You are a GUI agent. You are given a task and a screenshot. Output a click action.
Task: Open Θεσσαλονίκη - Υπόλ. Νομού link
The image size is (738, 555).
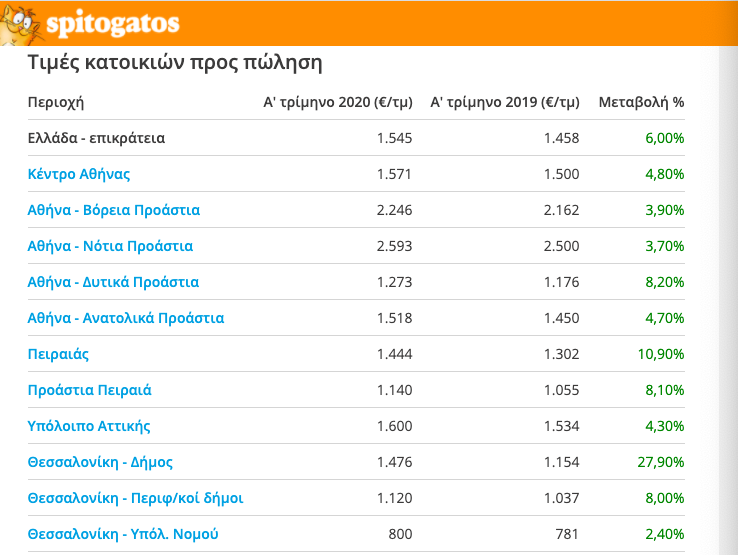[x=124, y=534]
